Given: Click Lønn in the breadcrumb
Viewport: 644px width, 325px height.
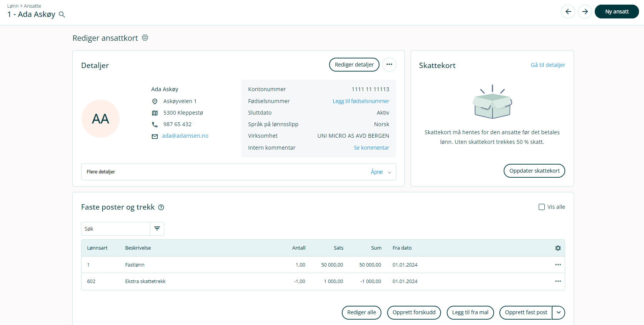Looking at the screenshot, I should click(x=12, y=6).
